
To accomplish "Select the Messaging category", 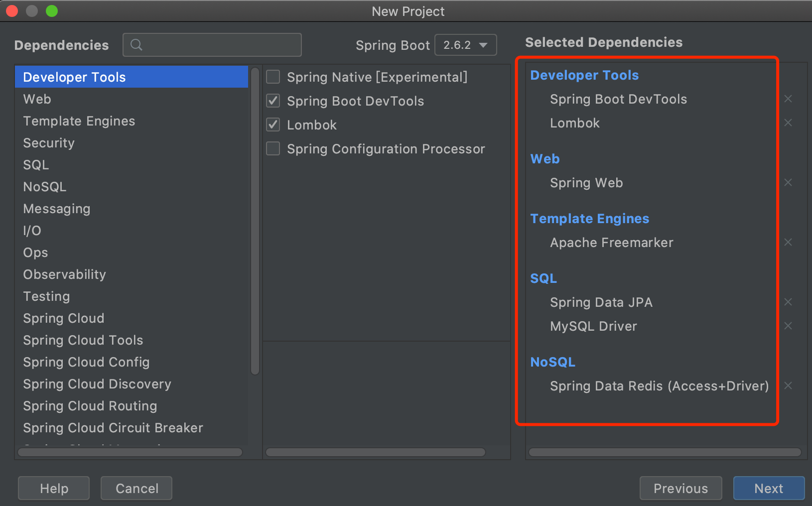I will pos(132,208).
